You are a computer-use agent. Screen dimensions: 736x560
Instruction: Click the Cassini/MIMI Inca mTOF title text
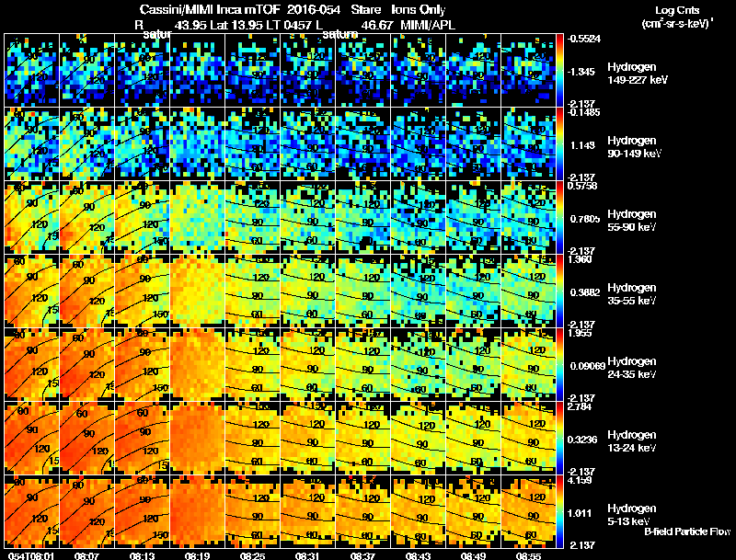[x=211, y=10]
